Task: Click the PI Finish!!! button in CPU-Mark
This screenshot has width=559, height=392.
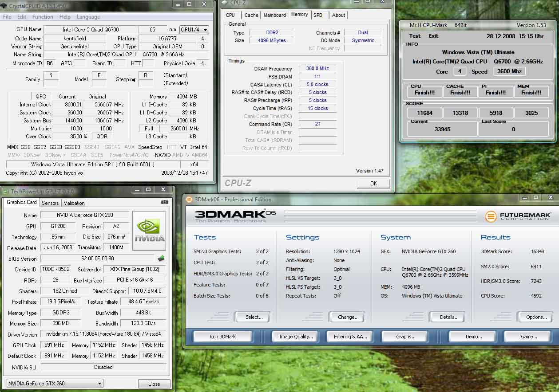Action: [x=496, y=92]
